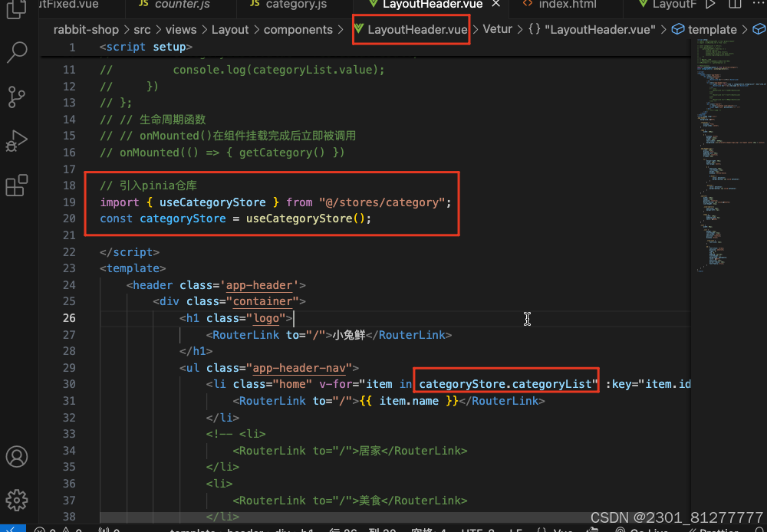767x532 pixels.
Task: Click the :key="item.id attribute
Action: (x=647, y=384)
